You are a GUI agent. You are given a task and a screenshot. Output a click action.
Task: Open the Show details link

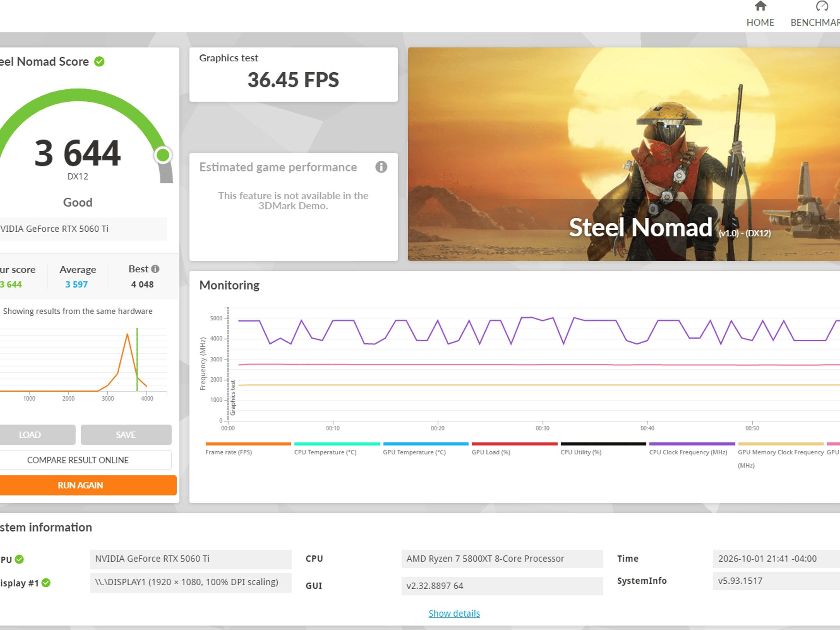point(454,614)
